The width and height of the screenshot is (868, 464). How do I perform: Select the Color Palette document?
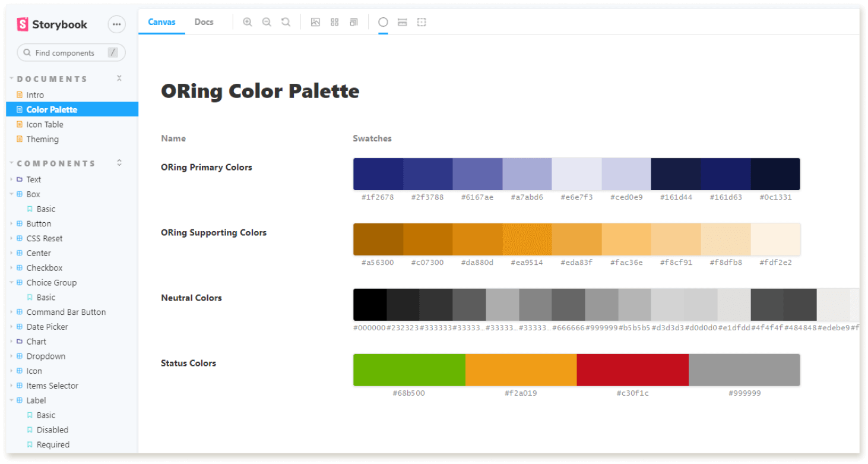coord(72,109)
